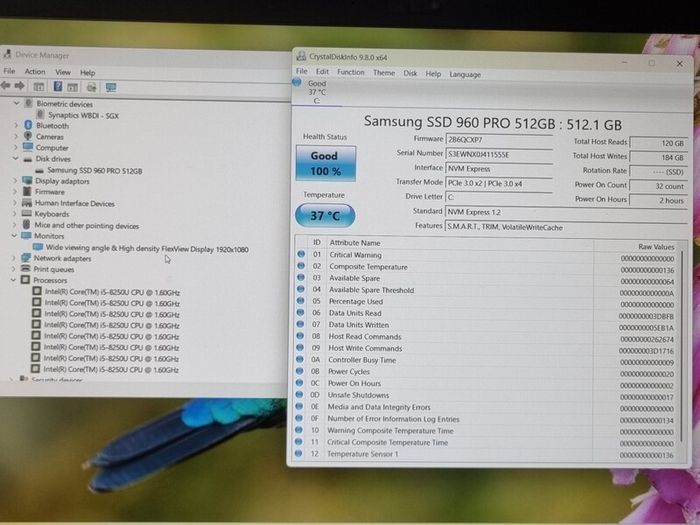Viewport: 700px width, 525px height.
Task: Select the Percentage Used attribute row
Action: pos(487,302)
